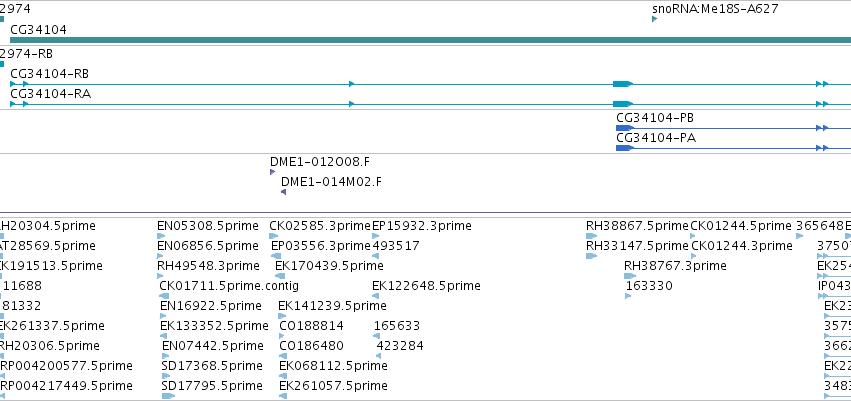Select EST RP004217449.5prime

[66, 386]
